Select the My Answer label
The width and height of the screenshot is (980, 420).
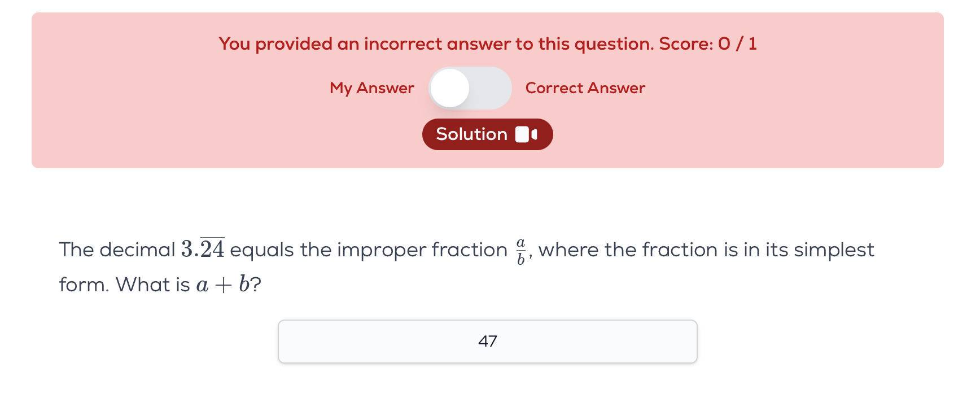pos(372,88)
